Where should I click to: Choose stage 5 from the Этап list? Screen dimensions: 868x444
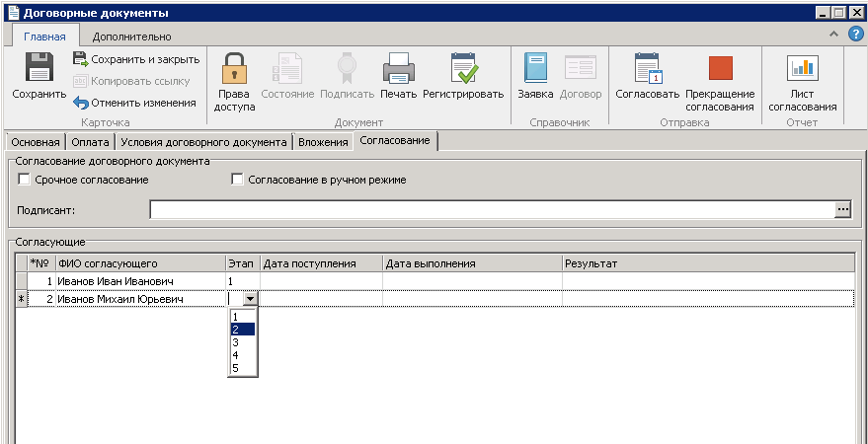236,368
